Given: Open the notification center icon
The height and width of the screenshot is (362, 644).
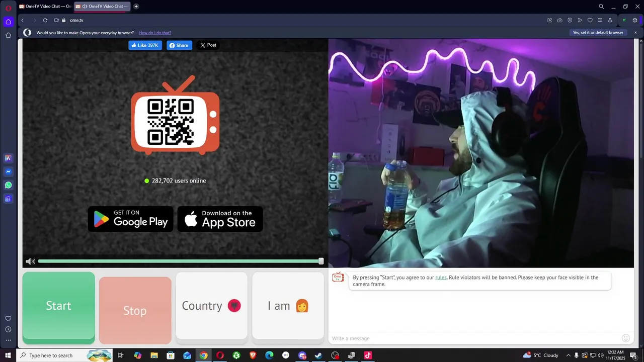Looking at the screenshot, I should click(633, 355).
